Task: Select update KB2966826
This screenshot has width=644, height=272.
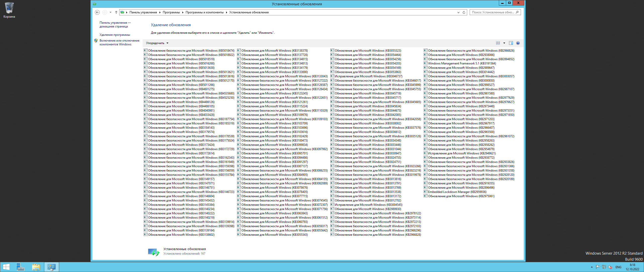Action: [x=469, y=51]
